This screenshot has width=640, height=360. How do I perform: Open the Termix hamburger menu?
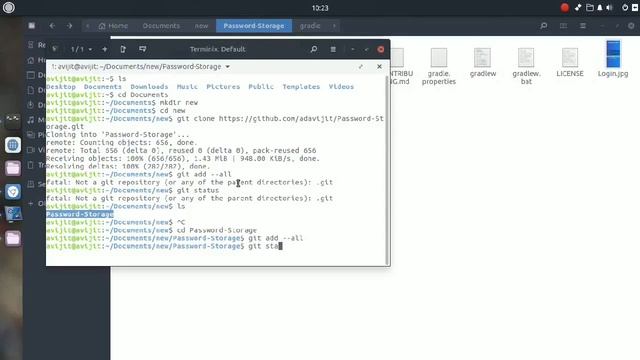tap(333, 49)
